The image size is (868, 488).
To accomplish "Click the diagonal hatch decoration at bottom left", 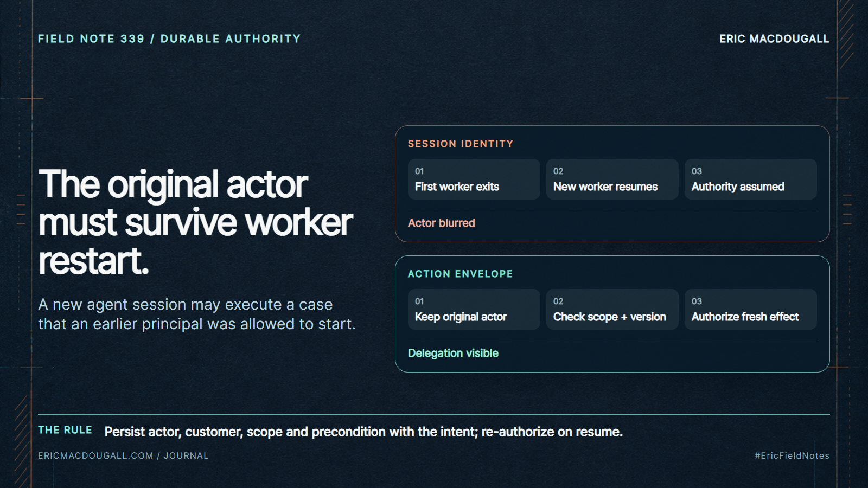I will click(22, 441).
